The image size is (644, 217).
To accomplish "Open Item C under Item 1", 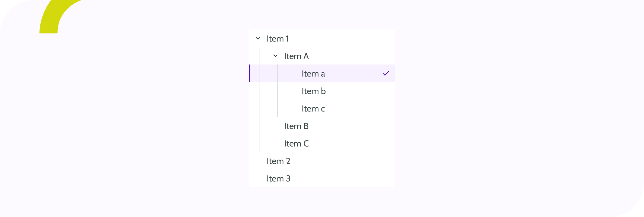I will (x=296, y=144).
